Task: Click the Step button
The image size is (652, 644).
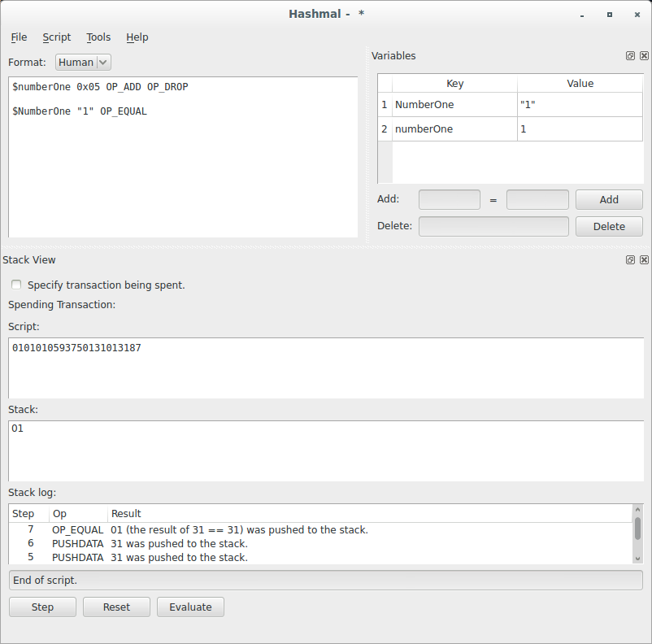Action: tap(42, 607)
